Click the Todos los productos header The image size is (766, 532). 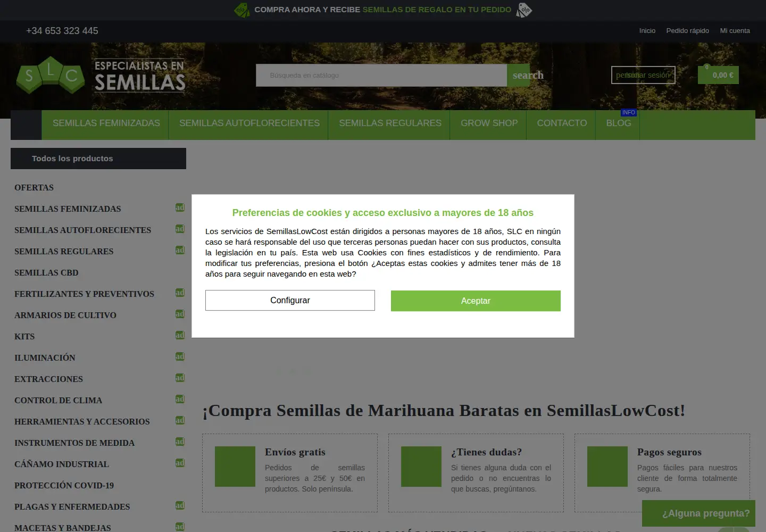tap(98, 159)
